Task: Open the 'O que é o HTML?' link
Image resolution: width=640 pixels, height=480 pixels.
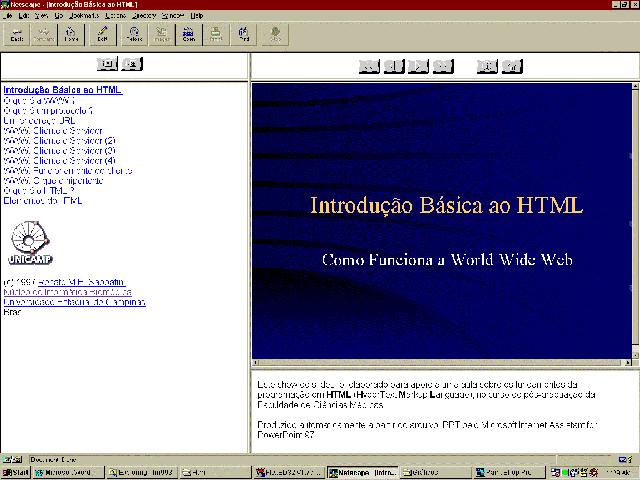Action: (x=39, y=191)
